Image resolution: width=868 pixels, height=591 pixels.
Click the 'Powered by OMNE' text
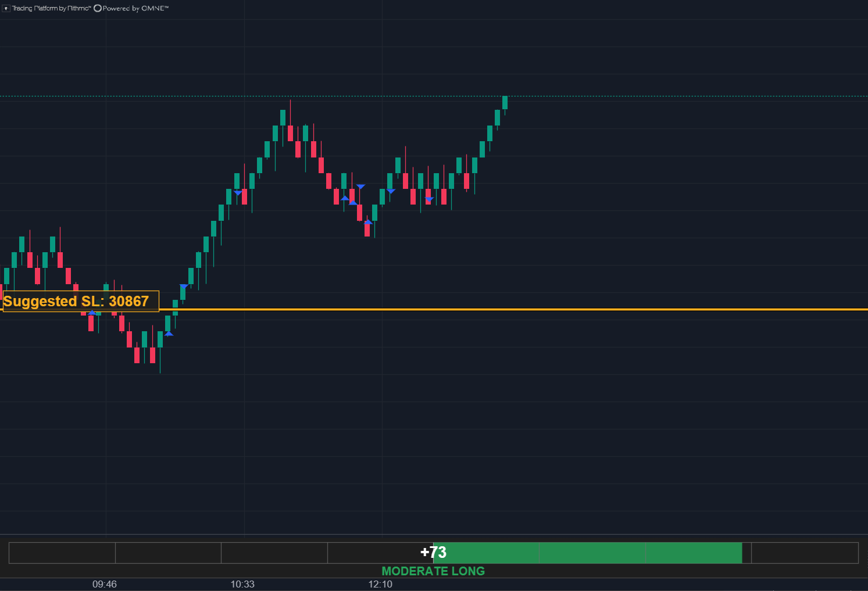tap(135, 8)
